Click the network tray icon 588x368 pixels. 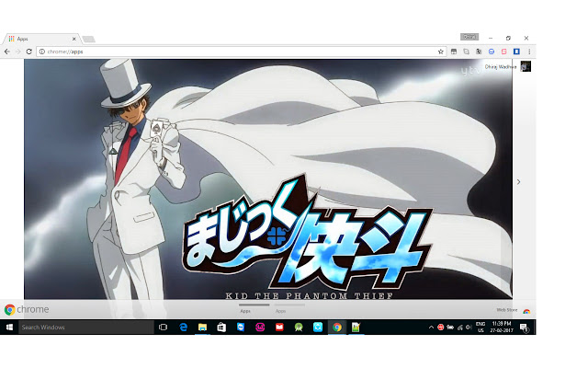pyautogui.click(x=460, y=328)
